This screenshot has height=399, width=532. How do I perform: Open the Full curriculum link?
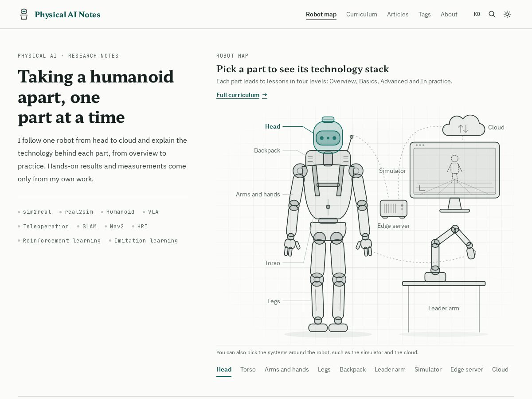click(242, 95)
